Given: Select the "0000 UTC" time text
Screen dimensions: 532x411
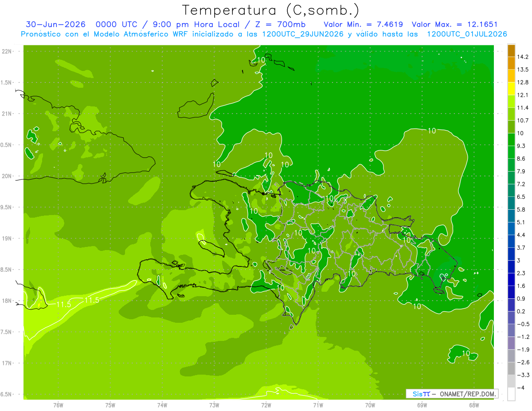Looking at the screenshot, I should [x=117, y=24].
